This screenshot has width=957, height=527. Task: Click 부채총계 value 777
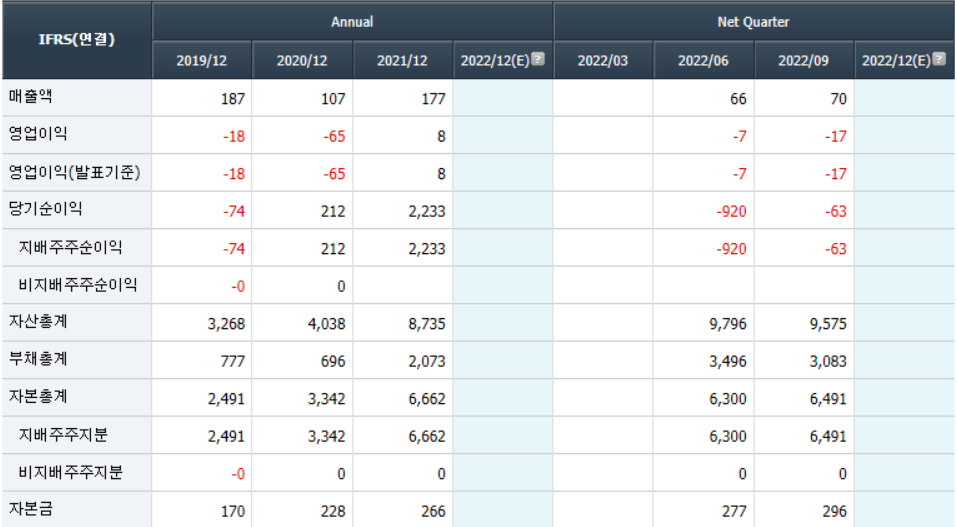coord(233,362)
